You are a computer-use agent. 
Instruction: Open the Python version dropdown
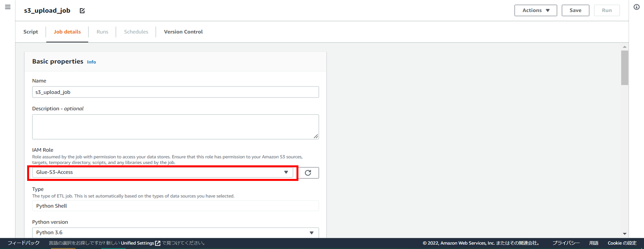(175, 232)
